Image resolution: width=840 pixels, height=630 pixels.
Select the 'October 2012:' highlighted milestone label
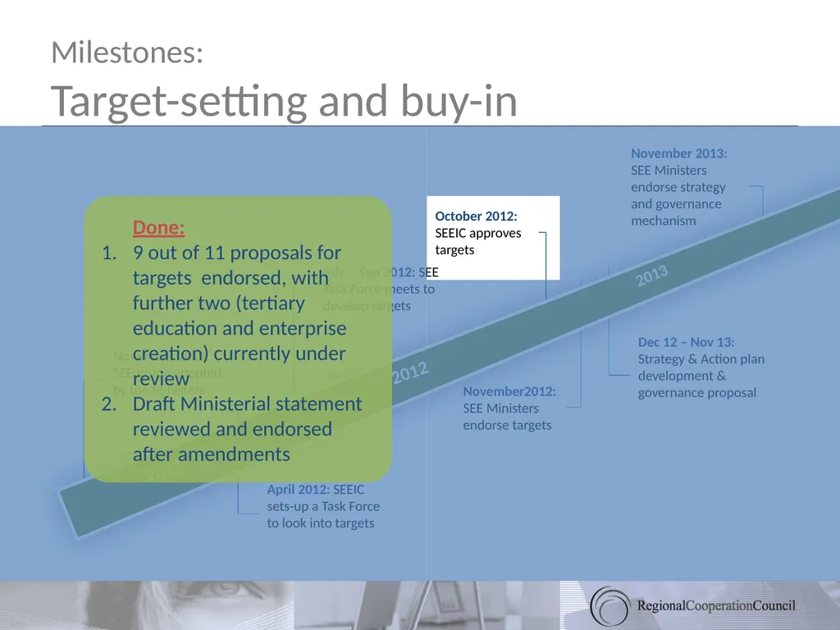click(x=476, y=216)
